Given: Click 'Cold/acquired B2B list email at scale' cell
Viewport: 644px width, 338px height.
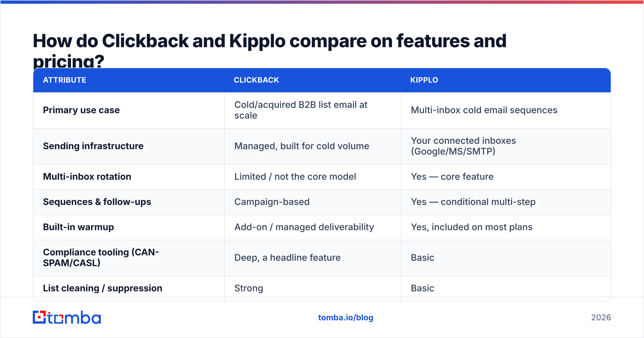Looking at the screenshot, I should tap(301, 110).
